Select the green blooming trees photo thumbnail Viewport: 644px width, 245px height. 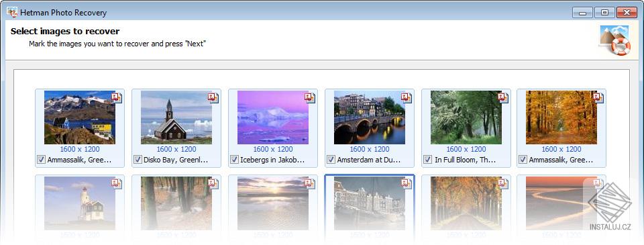(466, 117)
